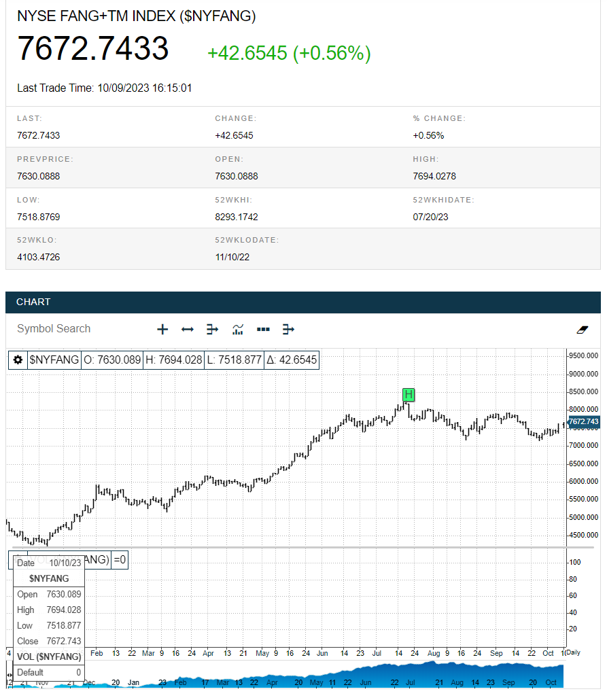Click the Δ: 42.6545 legend box
The width and height of the screenshot is (607, 700).
292,360
